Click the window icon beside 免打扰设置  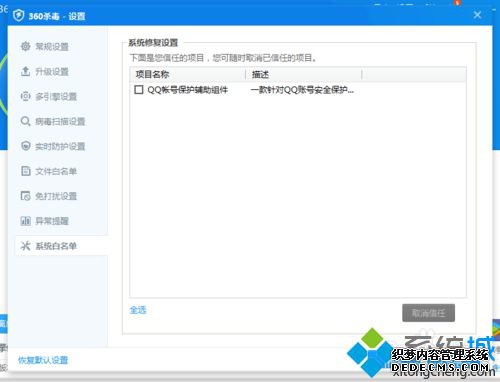coord(25,196)
